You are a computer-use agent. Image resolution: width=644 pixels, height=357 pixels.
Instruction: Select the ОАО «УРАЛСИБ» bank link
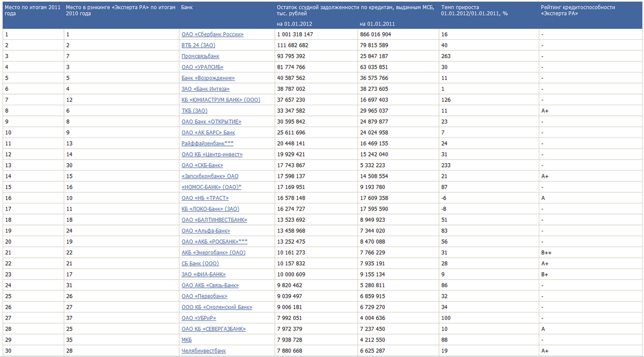coord(202,67)
